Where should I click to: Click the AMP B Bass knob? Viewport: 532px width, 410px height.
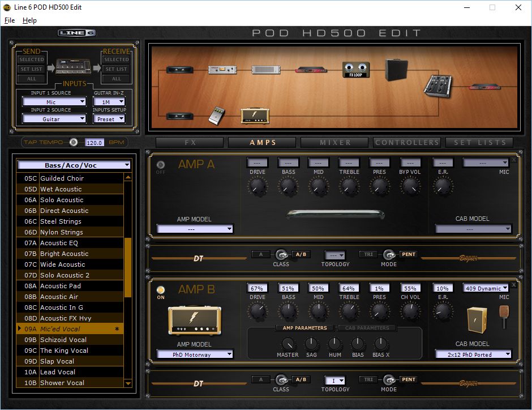[288, 311]
